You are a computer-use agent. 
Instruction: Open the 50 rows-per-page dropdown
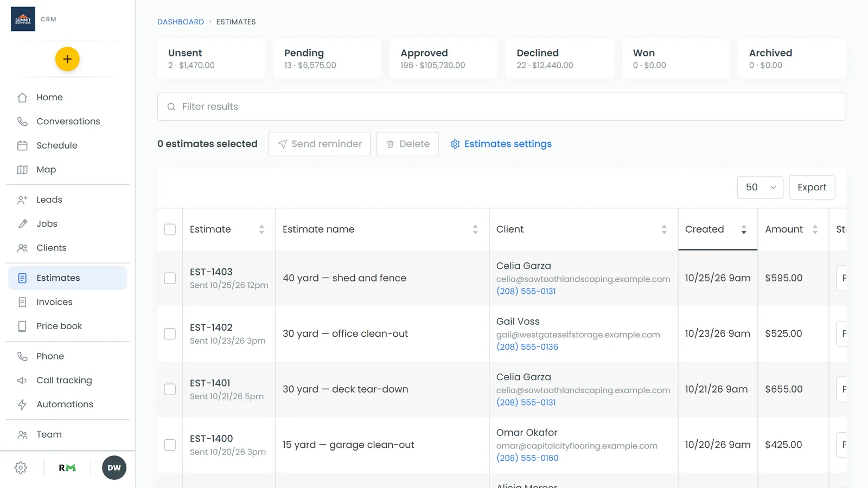[760, 187]
